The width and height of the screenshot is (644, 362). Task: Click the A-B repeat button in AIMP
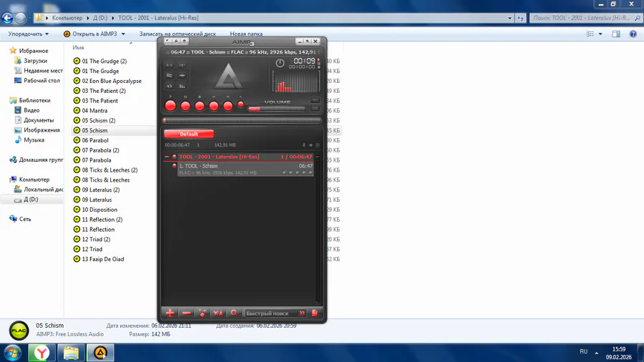[x=169, y=65]
